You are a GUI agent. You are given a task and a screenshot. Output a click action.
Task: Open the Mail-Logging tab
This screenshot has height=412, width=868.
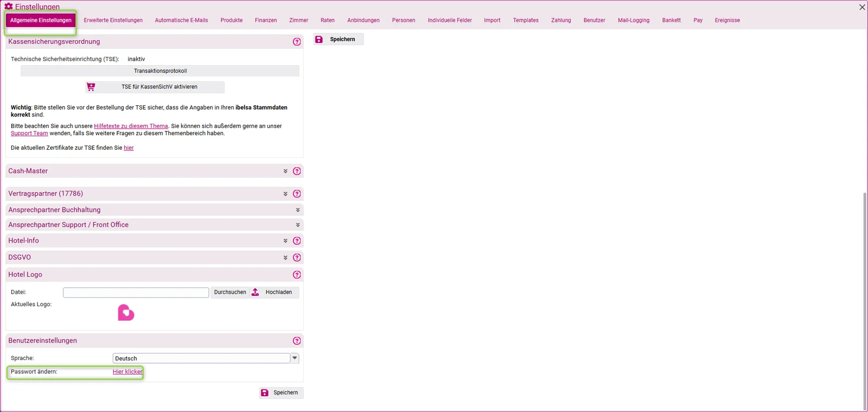point(634,21)
